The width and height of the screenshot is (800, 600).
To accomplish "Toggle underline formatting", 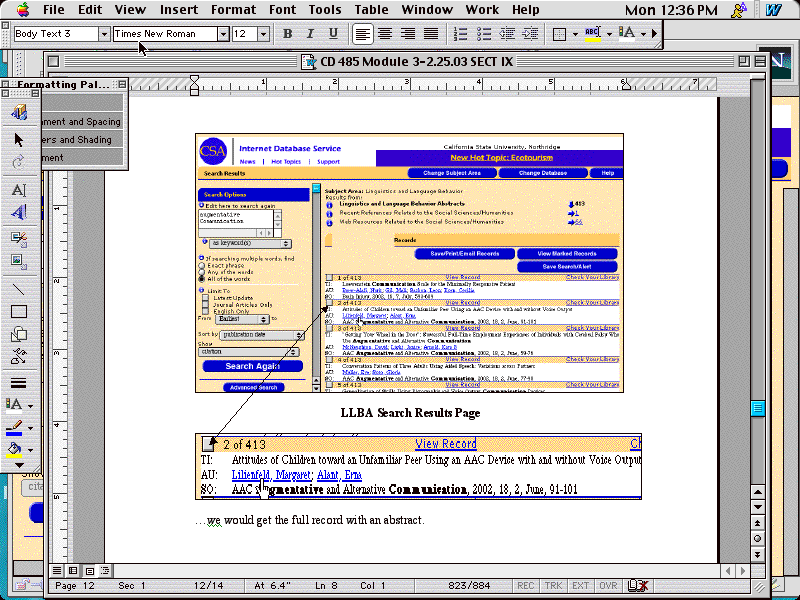I will click(x=333, y=34).
